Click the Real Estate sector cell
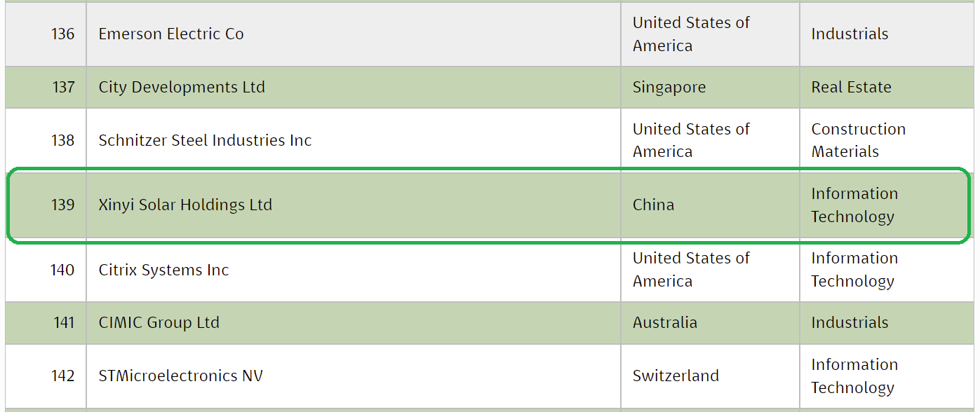Image resolution: width=980 pixels, height=412 pixels. [851, 88]
